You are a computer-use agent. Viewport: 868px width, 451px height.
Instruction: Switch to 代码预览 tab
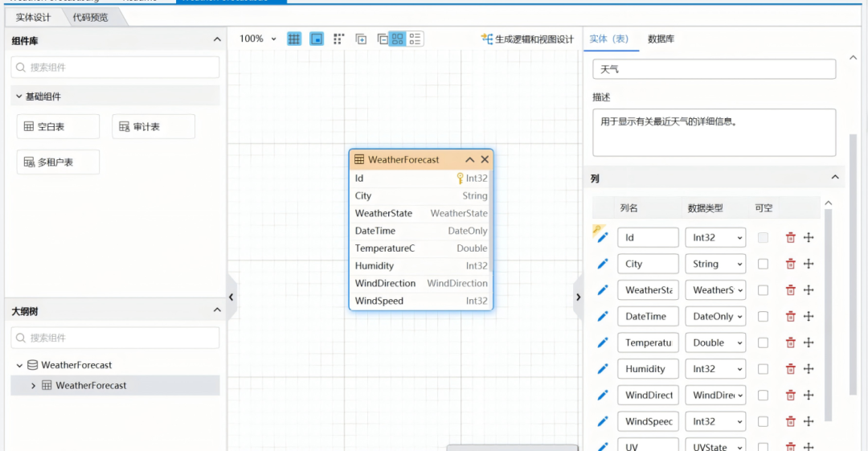pyautogui.click(x=91, y=17)
